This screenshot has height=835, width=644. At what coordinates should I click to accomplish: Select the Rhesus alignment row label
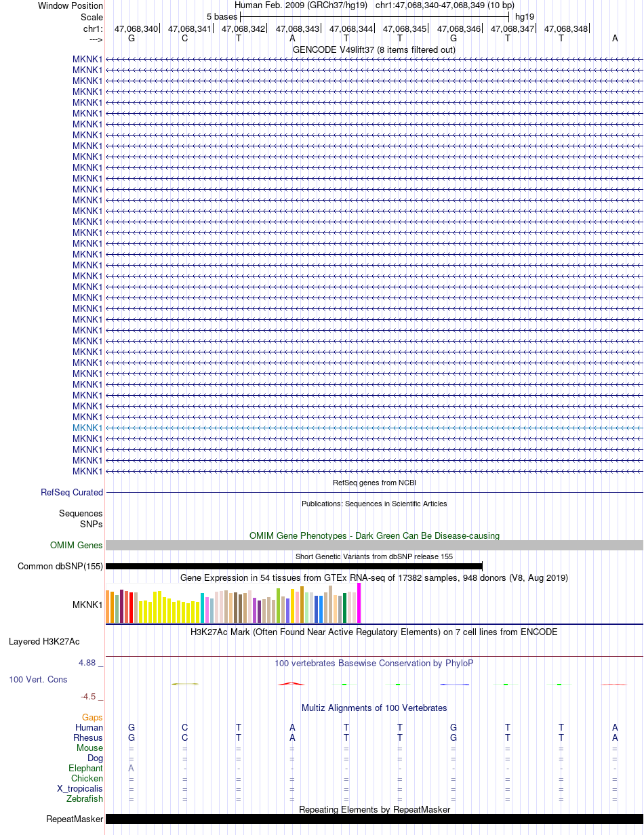(88, 737)
